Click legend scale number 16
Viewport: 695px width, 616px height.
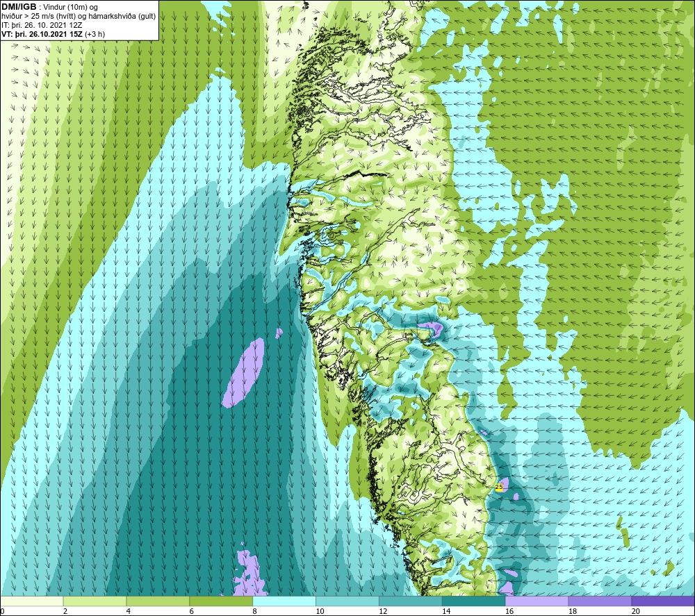point(509,611)
